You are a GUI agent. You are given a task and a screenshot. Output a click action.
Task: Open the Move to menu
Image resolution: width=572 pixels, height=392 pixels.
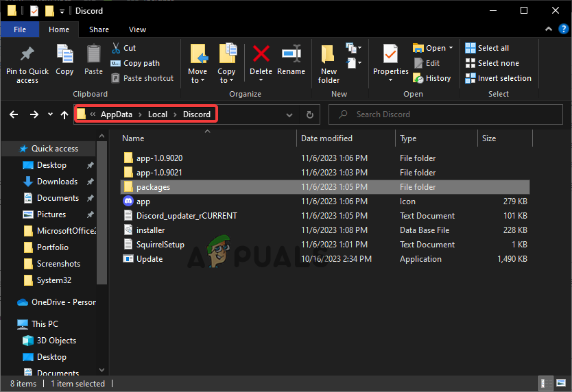[x=198, y=64]
